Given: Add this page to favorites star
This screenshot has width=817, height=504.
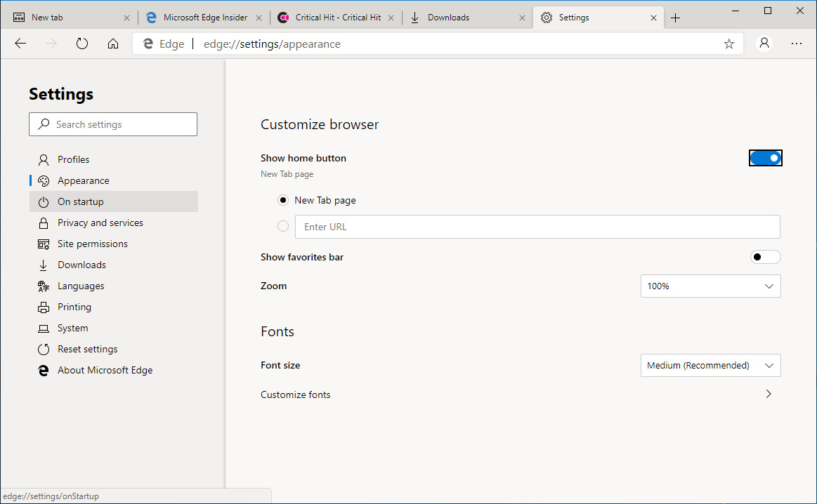Looking at the screenshot, I should (x=728, y=44).
